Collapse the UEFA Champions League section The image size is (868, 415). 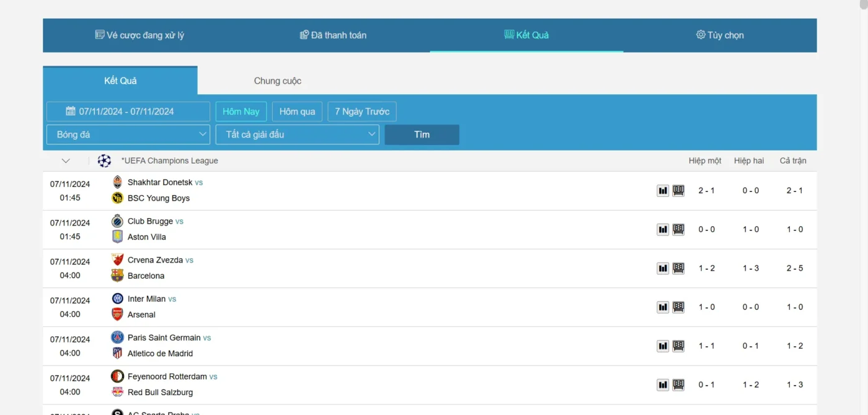click(x=66, y=161)
